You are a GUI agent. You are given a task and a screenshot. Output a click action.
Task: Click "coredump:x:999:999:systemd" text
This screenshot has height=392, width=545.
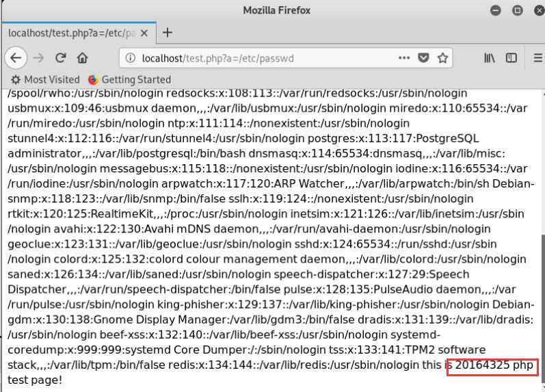click(x=90, y=350)
